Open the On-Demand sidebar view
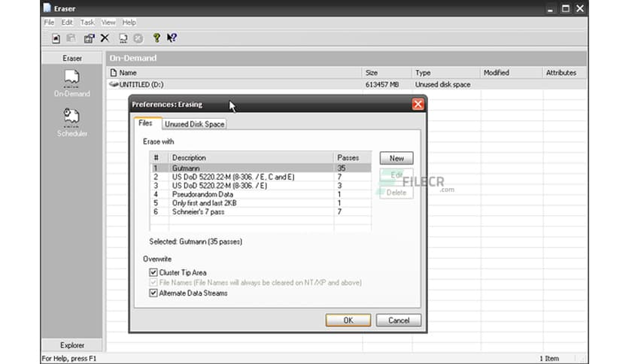 point(71,83)
